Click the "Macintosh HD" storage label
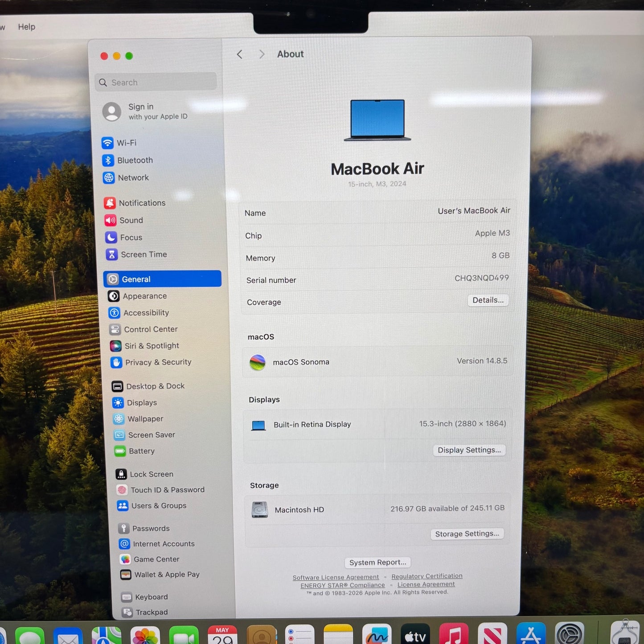The width and height of the screenshot is (644, 644). [x=299, y=510]
